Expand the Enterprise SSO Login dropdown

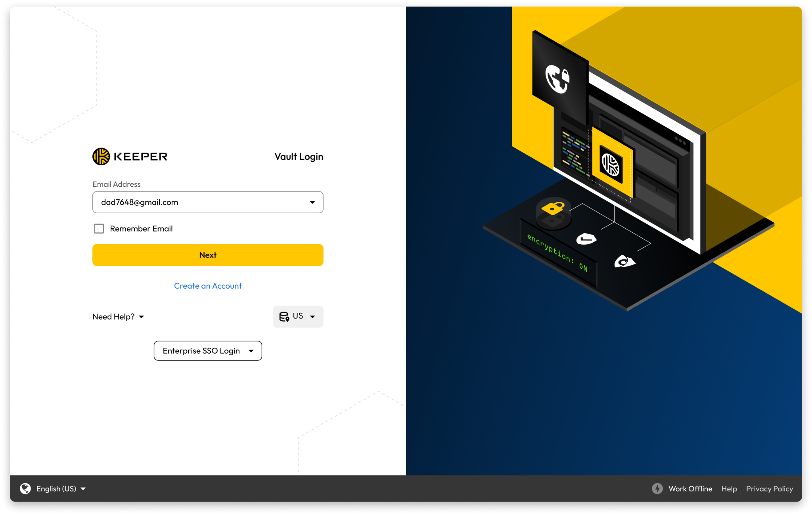(x=208, y=350)
